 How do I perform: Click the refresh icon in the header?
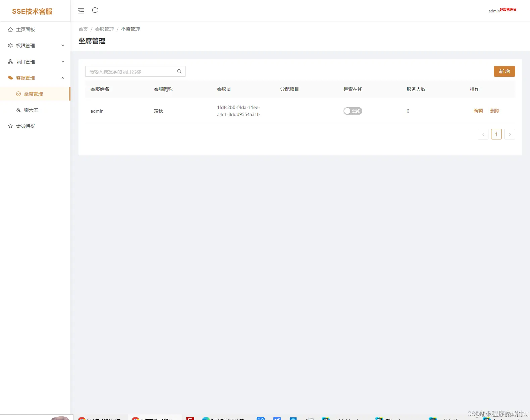point(95,10)
